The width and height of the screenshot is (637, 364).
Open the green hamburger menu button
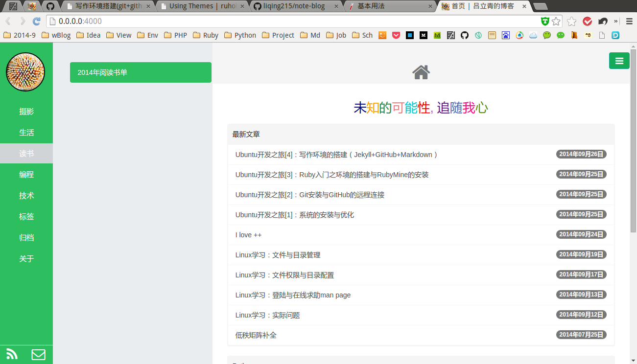tap(619, 61)
